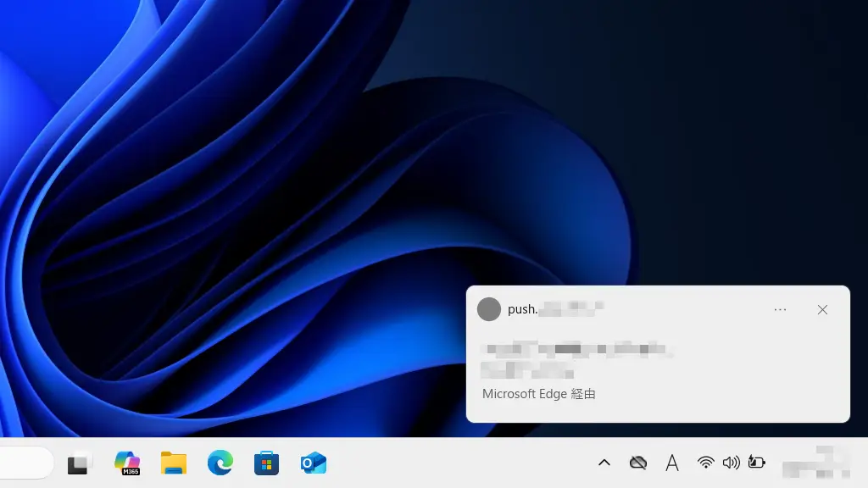Screen dimensions: 868x488
Task: Click the battery status icon
Action: [756, 463]
